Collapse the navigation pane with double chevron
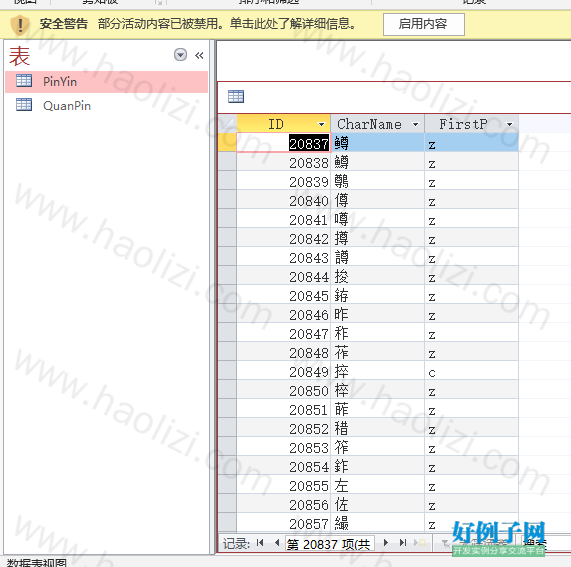Screen dimensions: 571x567 pyautogui.click(x=199, y=55)
